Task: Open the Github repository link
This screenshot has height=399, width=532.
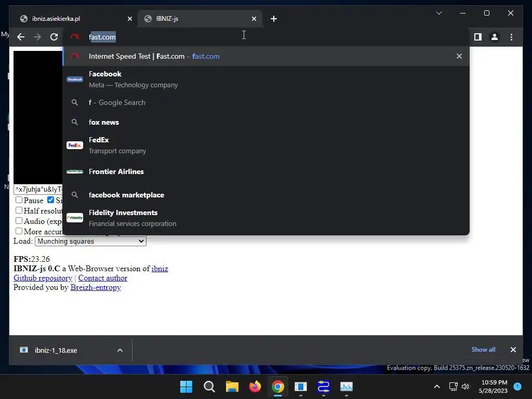Action: (x=43, y=278)
